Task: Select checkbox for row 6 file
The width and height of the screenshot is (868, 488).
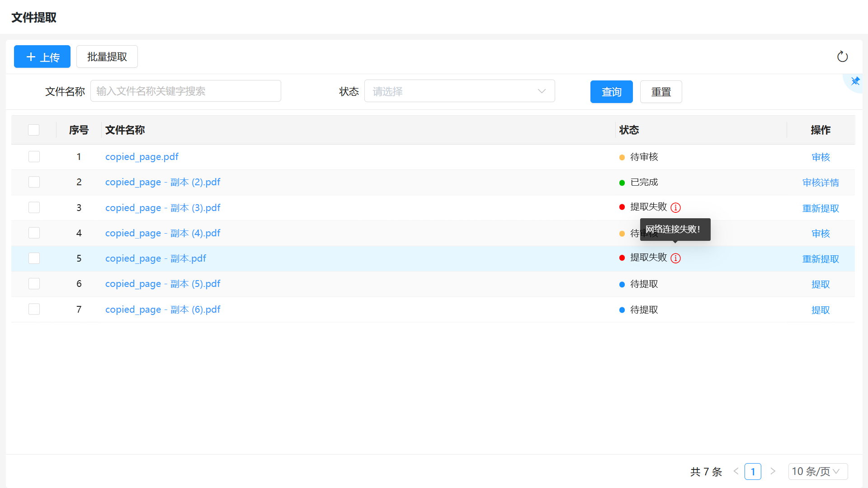Action: (x=34, y=284)
